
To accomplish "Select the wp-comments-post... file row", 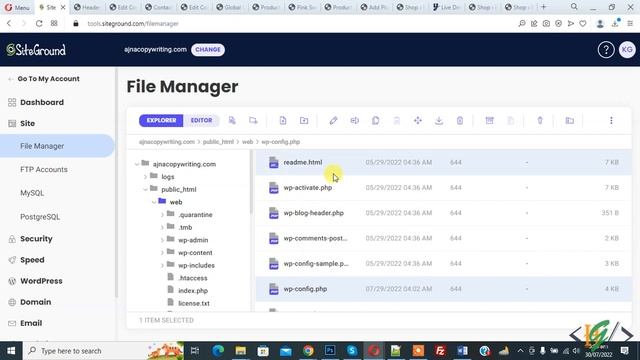I will pyautogui.click(x=443, y=238).
